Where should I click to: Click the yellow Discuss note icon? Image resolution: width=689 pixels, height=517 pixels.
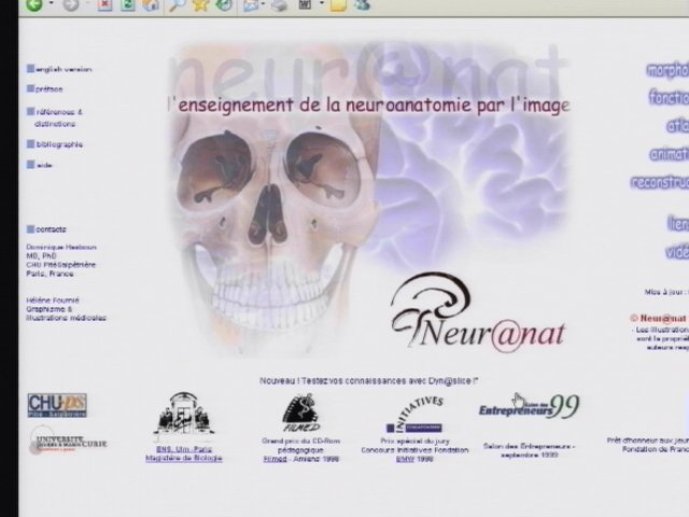coord(338,4)
